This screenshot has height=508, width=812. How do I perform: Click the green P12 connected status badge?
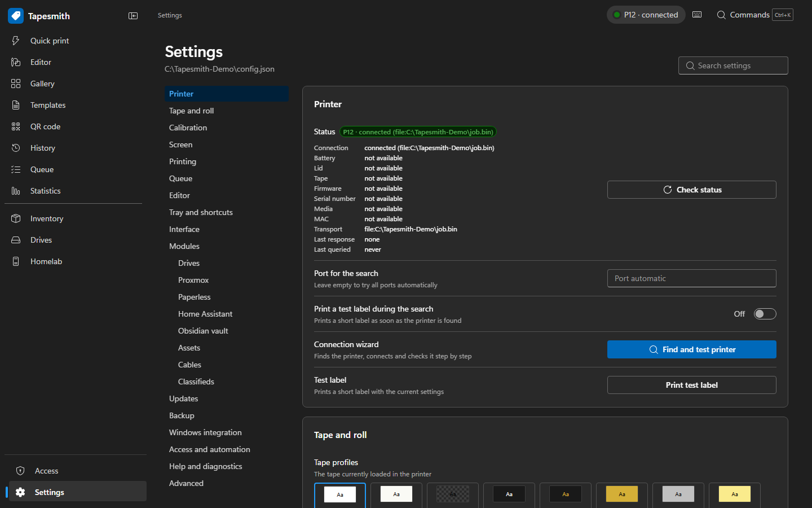pyautogui.click(x=418, y=132)
